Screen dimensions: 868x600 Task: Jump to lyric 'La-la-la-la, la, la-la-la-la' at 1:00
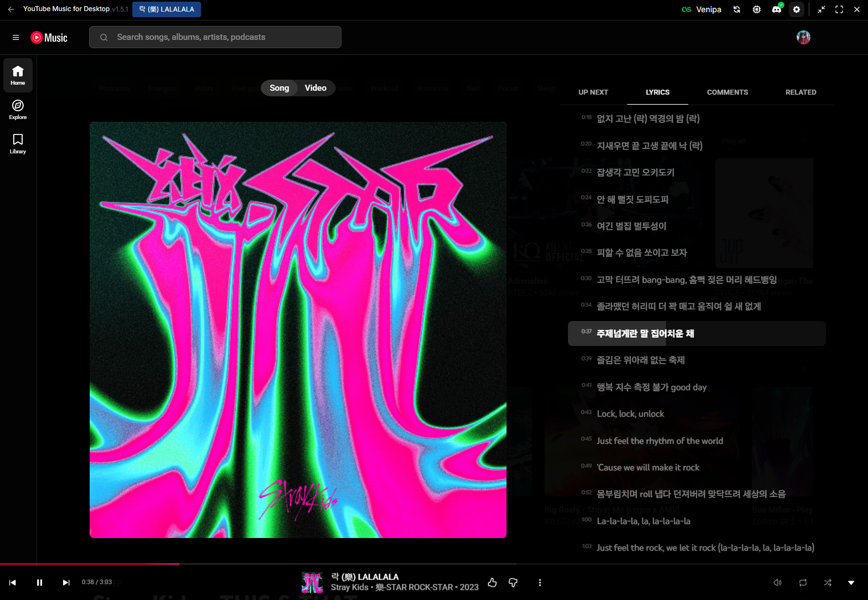pos(697,521)
